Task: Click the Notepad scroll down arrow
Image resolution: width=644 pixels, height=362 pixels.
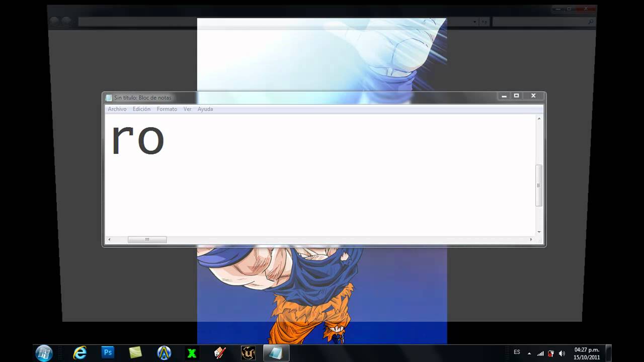Action: pos(539,232)
